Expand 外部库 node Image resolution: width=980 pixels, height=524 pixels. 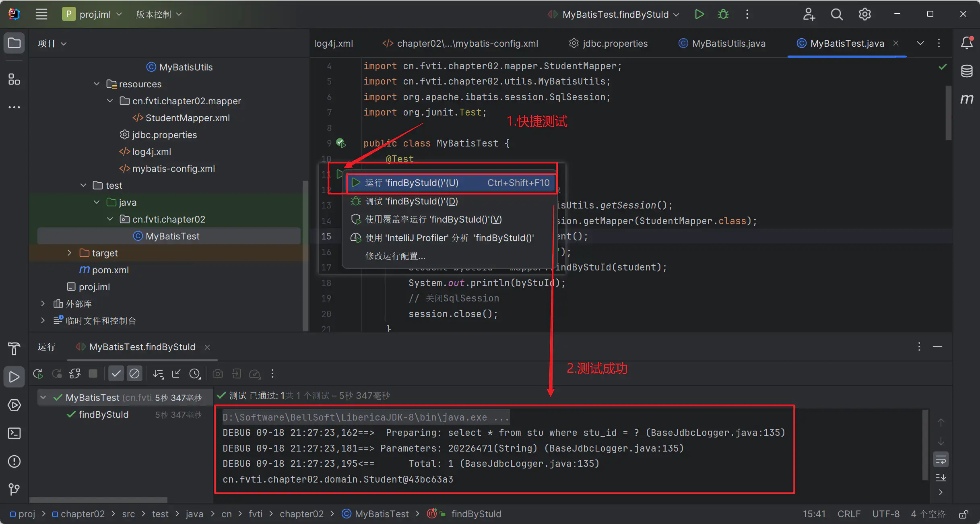43,304
